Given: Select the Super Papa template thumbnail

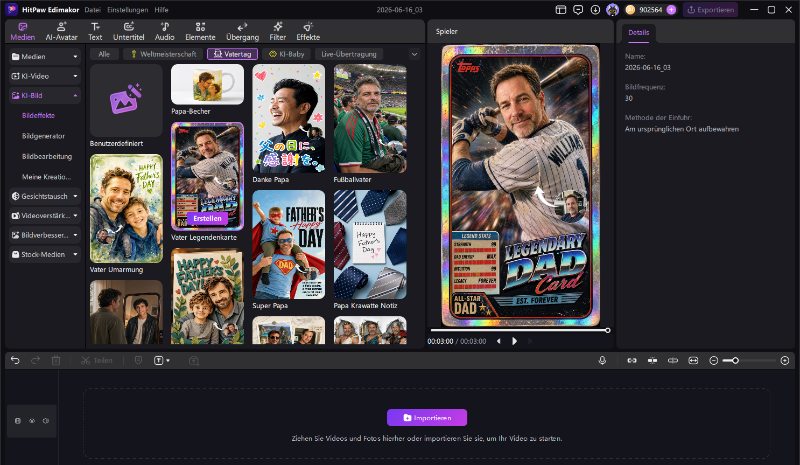Looking at the screenshot, I should [x=288, y=244].
